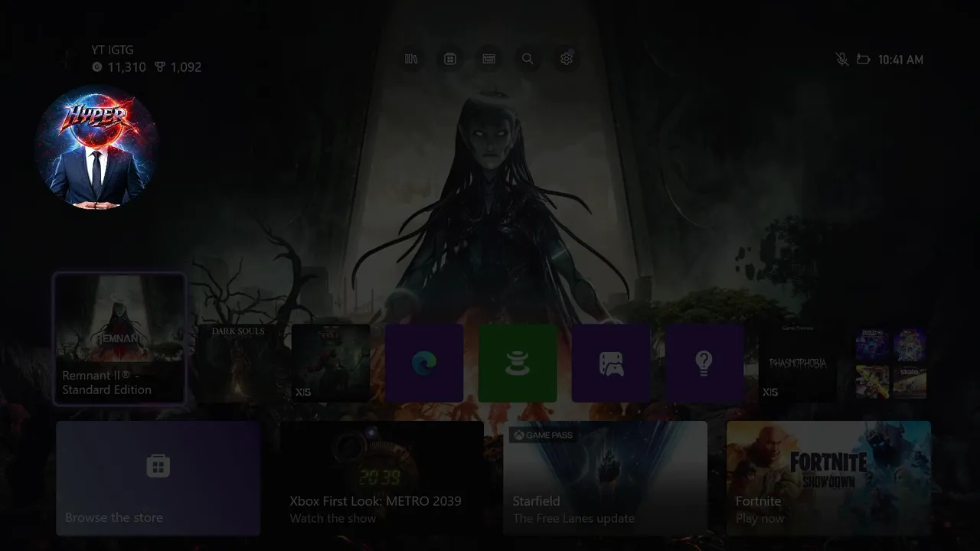Click the YT IGTG gamertag text

coord(113,50)
